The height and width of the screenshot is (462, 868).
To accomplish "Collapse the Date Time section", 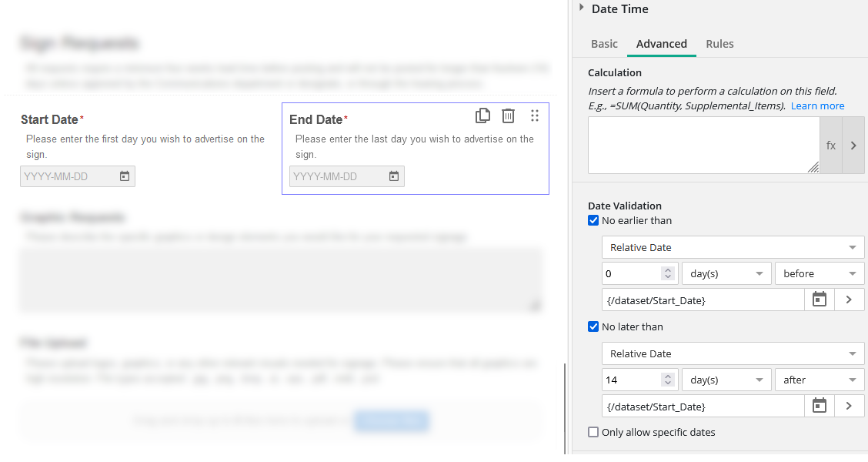I will tap(582, 8).
